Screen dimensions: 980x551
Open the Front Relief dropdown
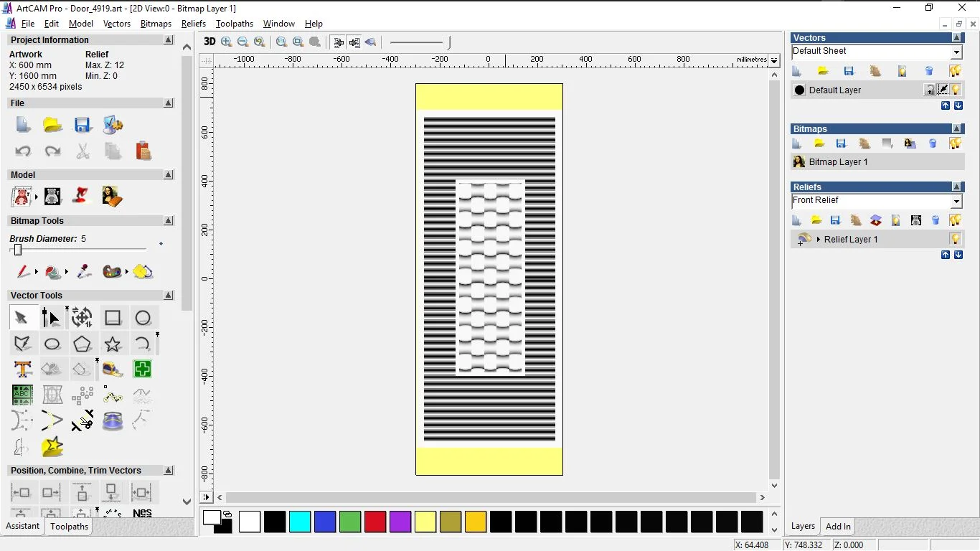click(956, 202)
